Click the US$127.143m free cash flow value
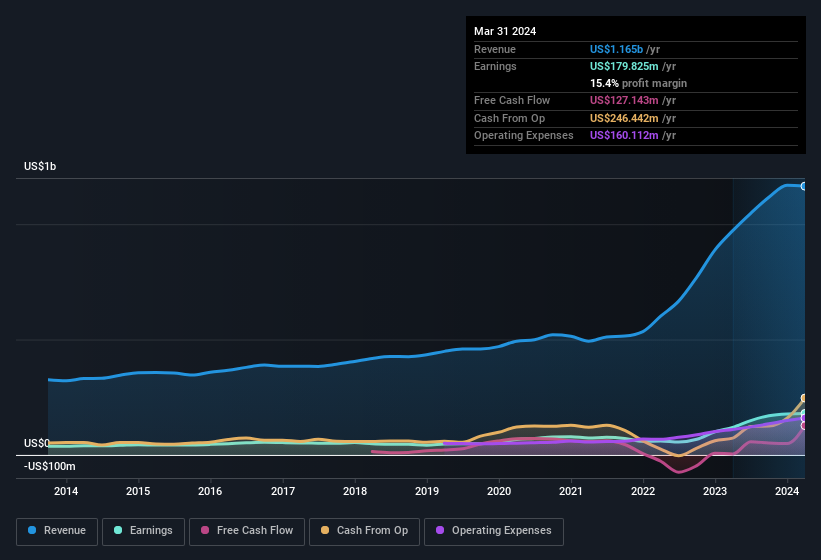This screenshot has height=560, width=821. [x=624, y=100]
